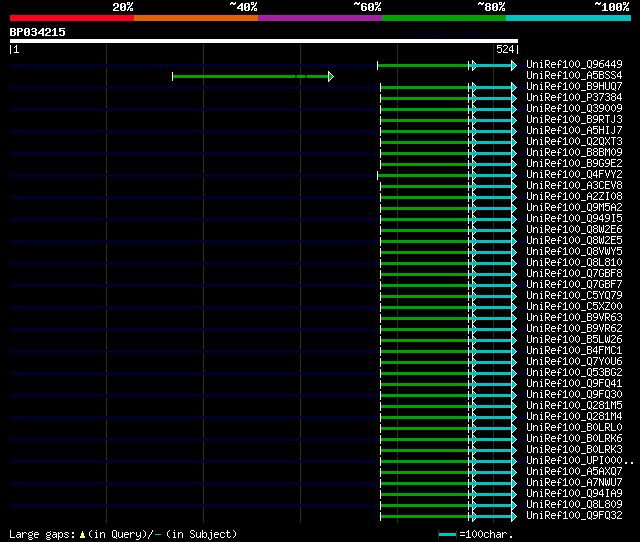Choose the UniRef100_Q7Y0U6 row label

tap(574, 362)
